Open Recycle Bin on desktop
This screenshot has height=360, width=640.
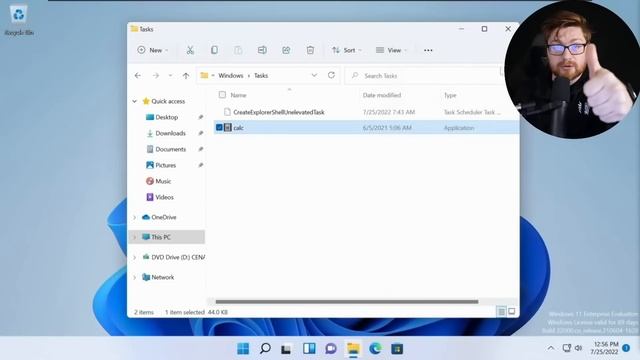coord(19,20)
